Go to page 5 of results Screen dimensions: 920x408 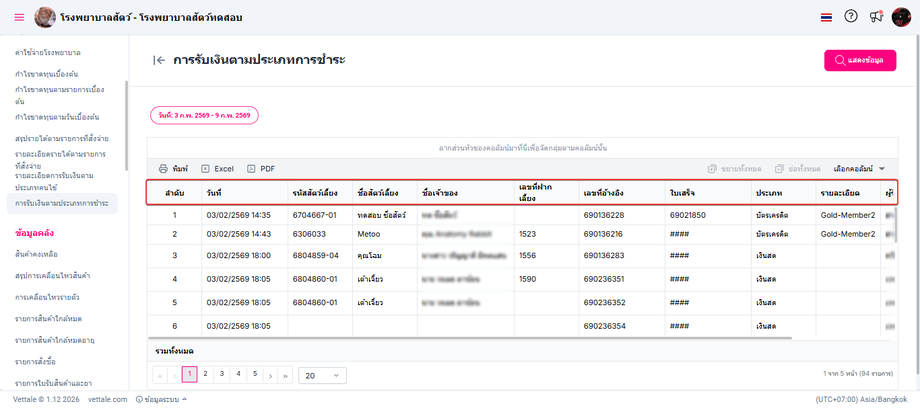[x=255, y=375]
